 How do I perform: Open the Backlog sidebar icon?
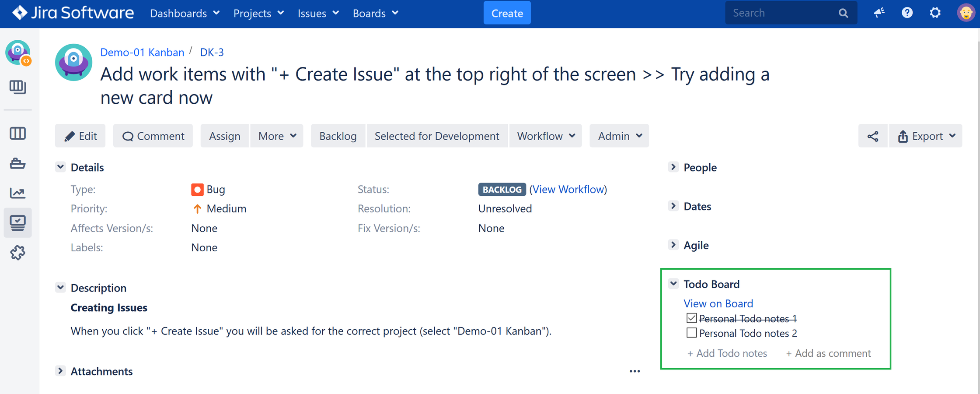click(17, 87)
